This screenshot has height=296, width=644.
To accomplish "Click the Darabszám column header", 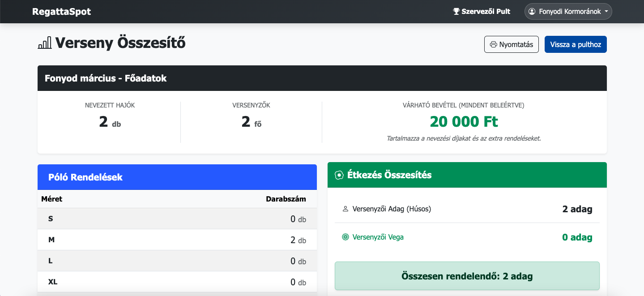I will (286, 199).
